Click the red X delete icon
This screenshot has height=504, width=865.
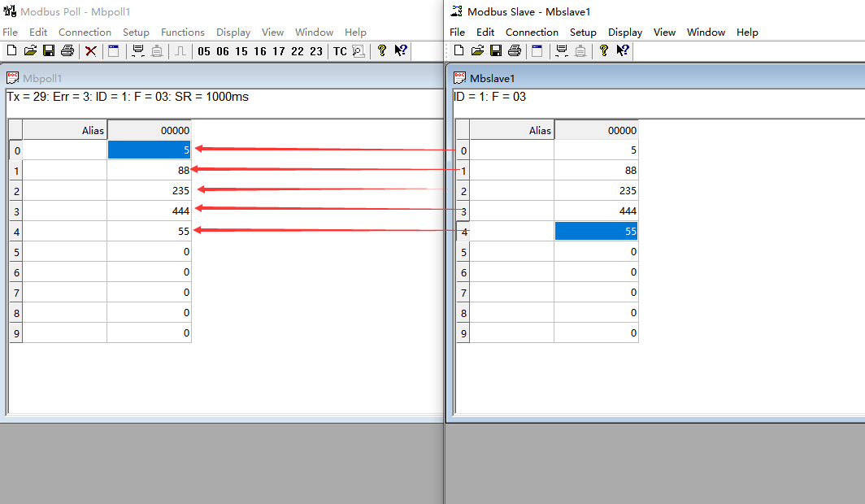coord(91,51)
